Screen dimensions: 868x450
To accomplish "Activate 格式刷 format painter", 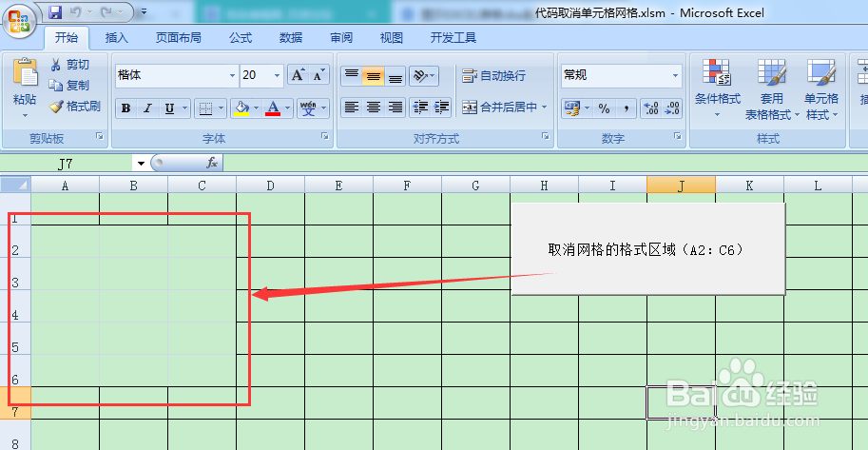I will click(75, 107).
